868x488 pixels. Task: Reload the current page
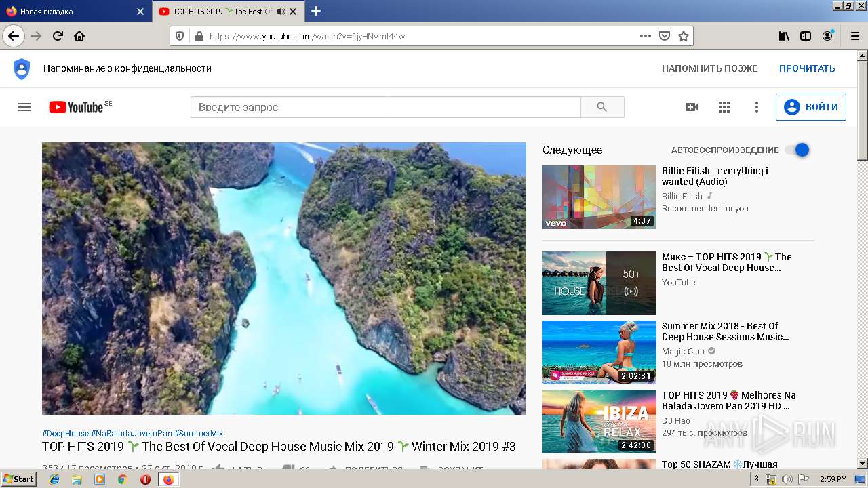[58, 36]
